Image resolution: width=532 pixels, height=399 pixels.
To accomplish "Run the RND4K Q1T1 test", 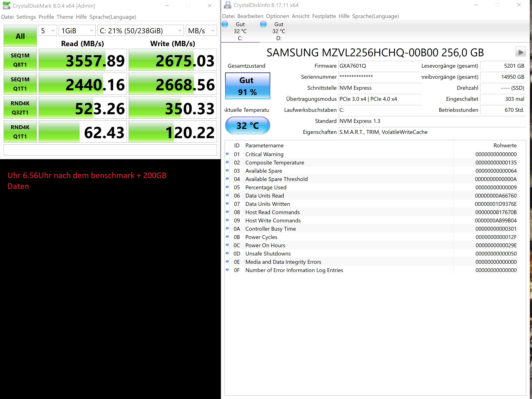I will [20, 132].
